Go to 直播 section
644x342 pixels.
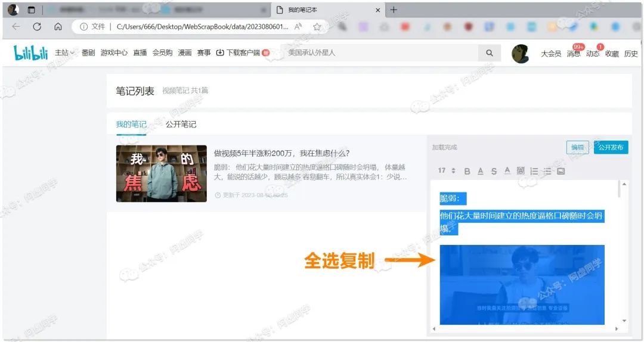140,52
